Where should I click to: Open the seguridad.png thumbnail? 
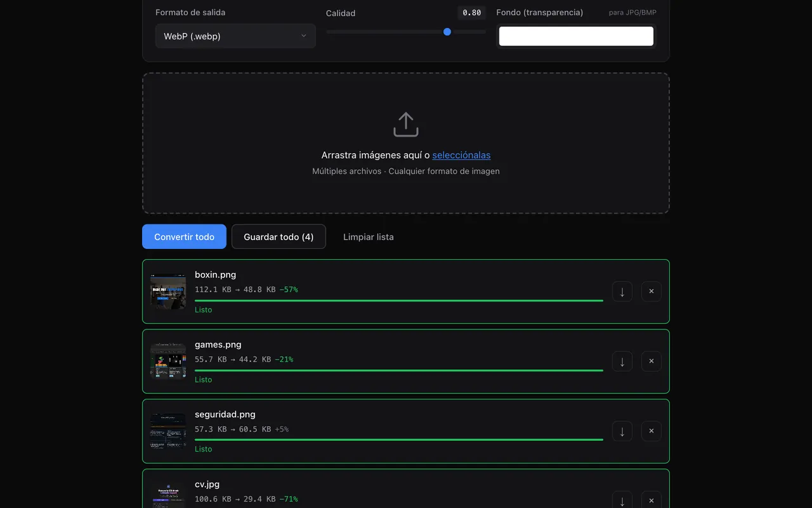point(168,431)
